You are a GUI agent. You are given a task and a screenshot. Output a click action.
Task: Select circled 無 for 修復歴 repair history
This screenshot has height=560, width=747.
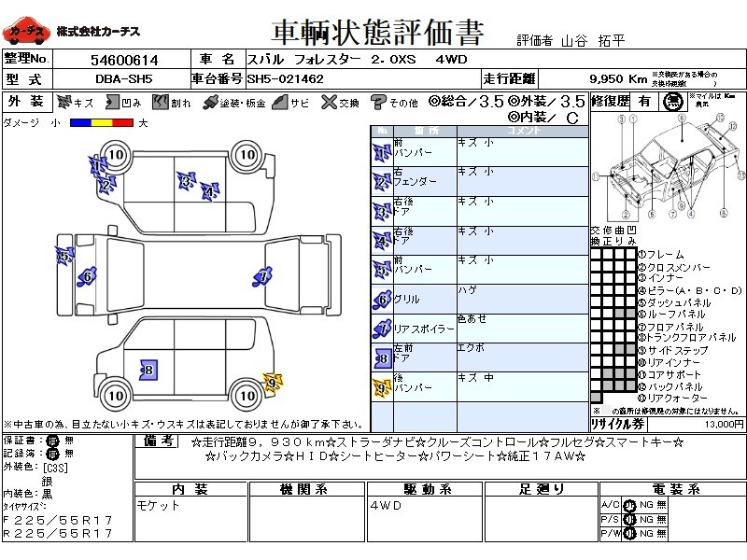[671, 102]
